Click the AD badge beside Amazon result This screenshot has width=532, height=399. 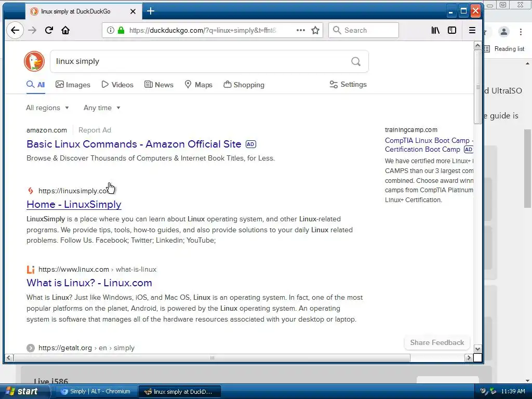(251, 144)
